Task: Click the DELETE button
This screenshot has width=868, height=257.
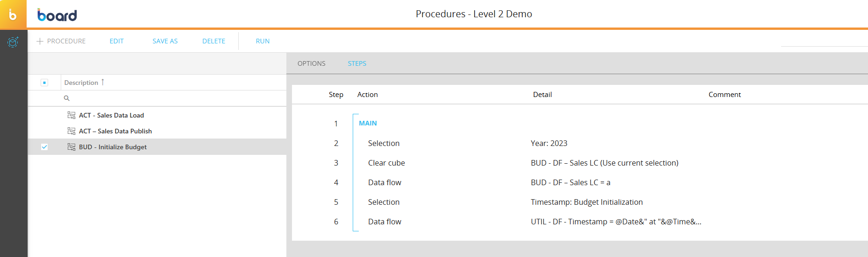Action: pos(213,41)
